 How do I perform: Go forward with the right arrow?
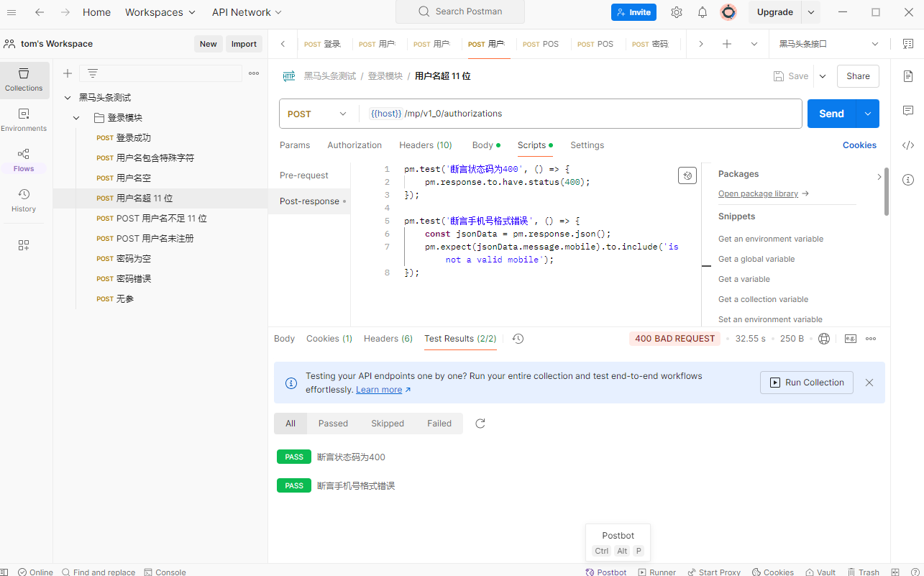(65, 12)
